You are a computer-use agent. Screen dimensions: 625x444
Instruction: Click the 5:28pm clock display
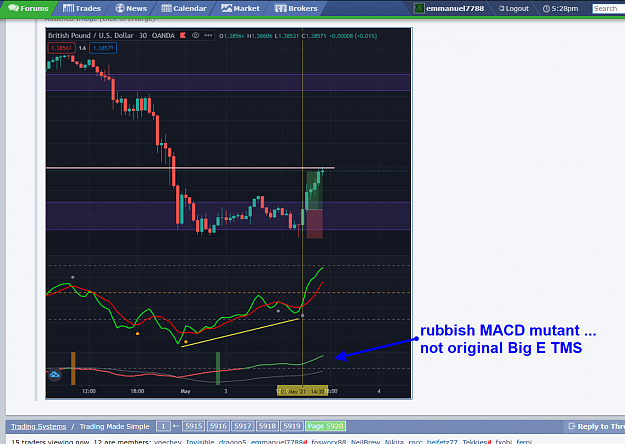click(x=564, y=8)
